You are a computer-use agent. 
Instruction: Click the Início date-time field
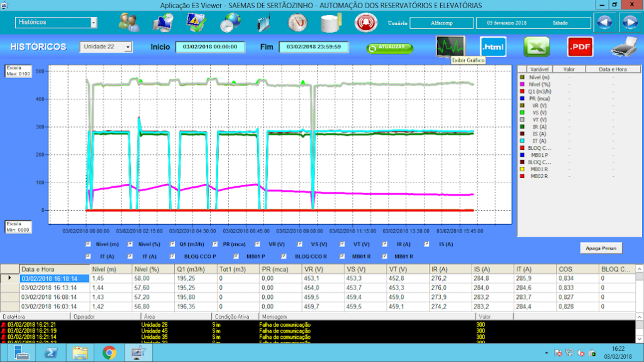[x=209, y=47]
